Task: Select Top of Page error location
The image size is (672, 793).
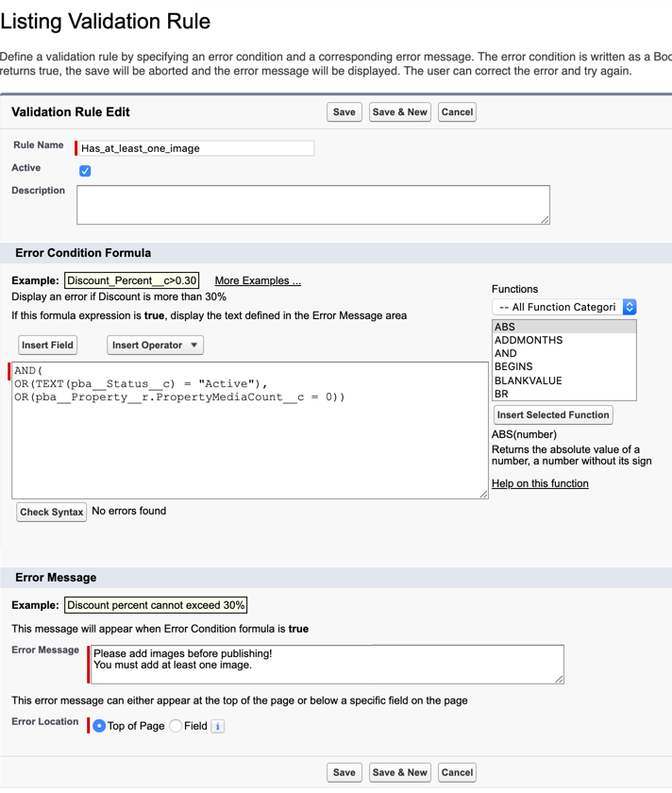Action: 99,726
